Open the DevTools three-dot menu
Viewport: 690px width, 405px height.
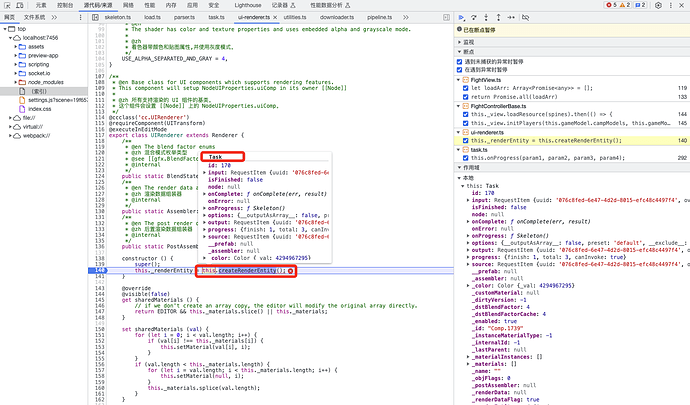(671, 5)
